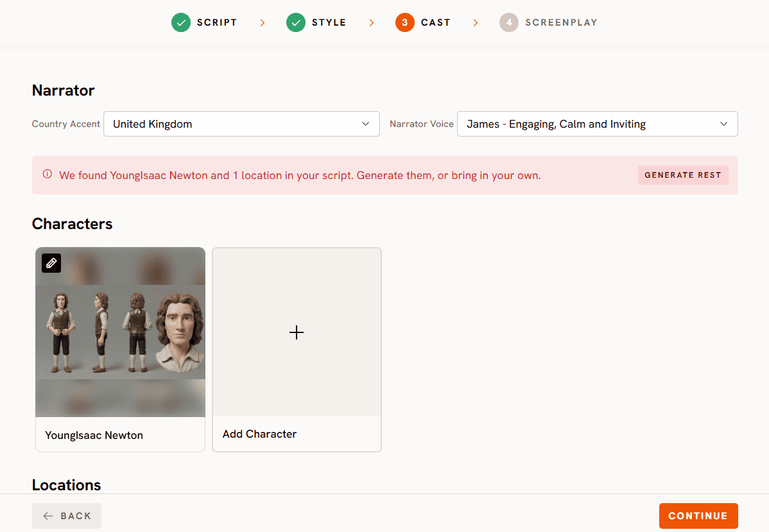Click the green checkmark next to STYLE
This screenshot has height=532, width=769.
(x=296, y=22)
